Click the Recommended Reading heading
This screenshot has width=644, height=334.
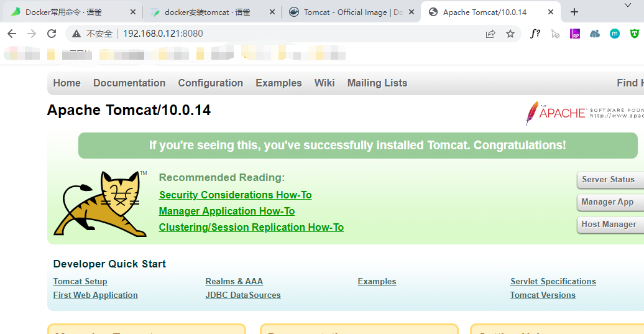pos(222,177)
